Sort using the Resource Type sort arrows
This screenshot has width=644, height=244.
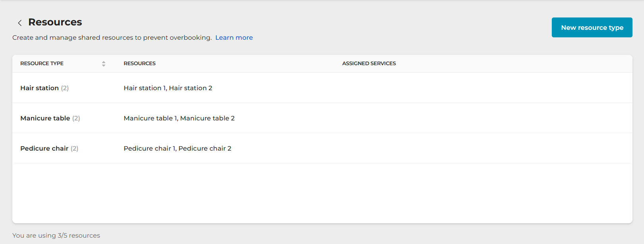103,64
